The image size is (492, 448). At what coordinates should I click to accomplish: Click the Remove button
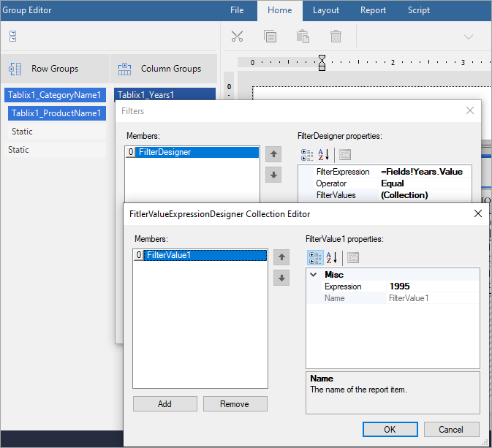pos(235,403)
